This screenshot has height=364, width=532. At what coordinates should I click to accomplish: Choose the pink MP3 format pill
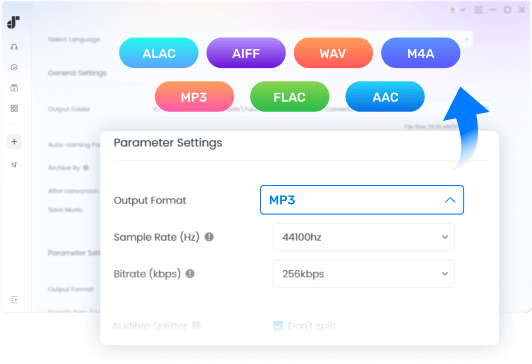click(194, 97)
